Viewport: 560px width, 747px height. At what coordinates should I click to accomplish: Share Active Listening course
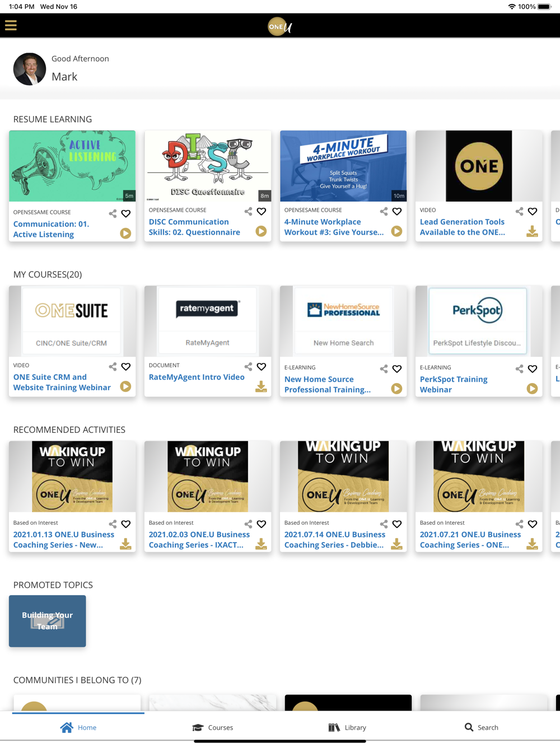113,213
